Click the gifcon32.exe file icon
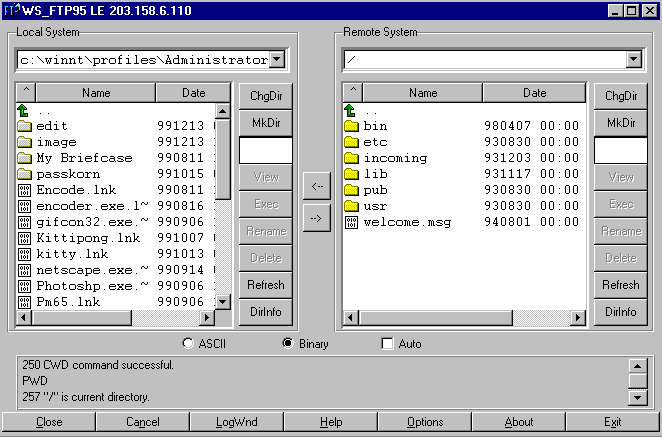This screenshot has height=437, width=662. tap(24, 223)
